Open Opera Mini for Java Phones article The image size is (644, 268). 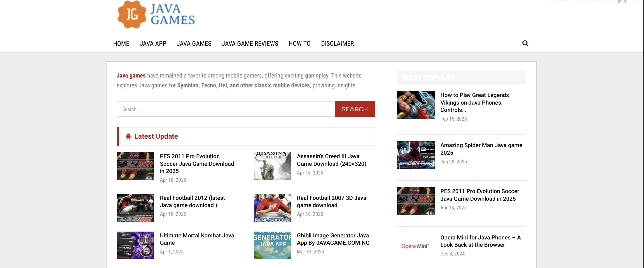[481, 241]
